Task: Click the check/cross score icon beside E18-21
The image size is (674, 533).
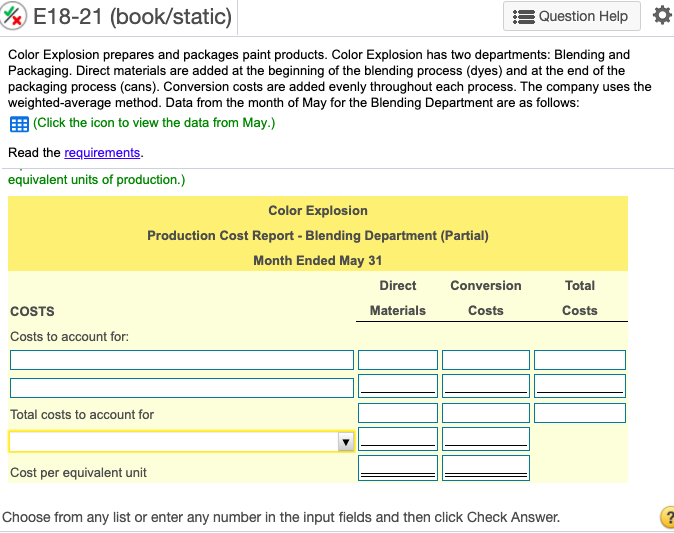Action: (12, 16)
